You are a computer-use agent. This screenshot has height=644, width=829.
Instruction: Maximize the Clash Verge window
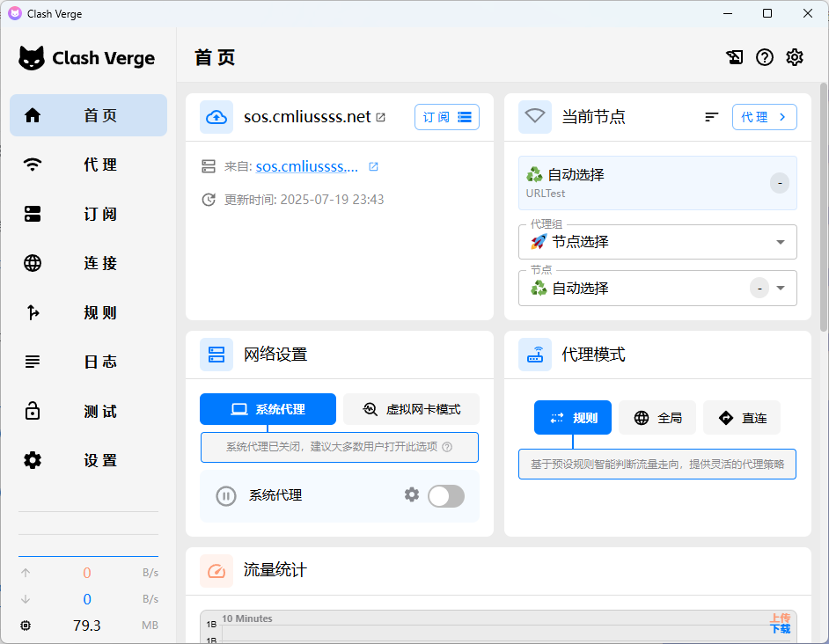click(767, 13)
